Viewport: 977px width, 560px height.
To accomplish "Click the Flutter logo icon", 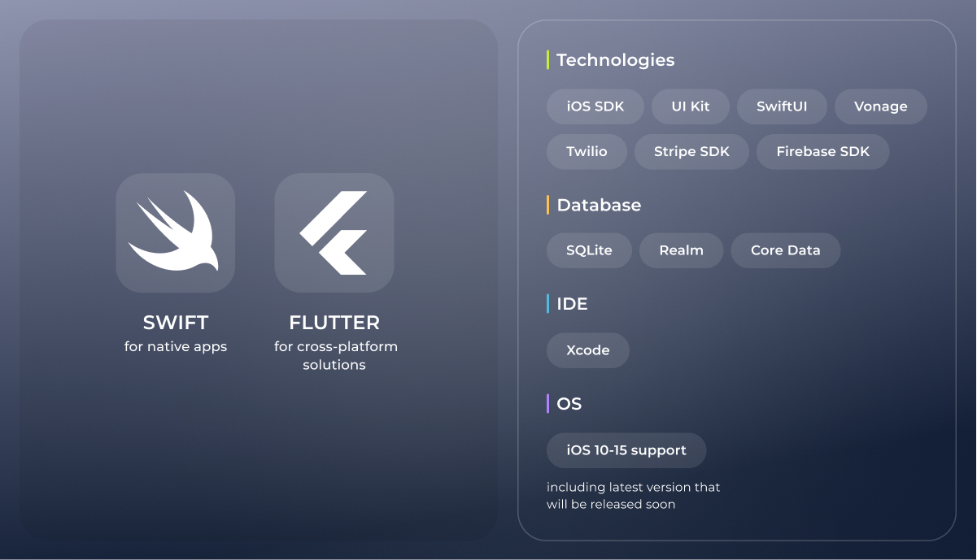I will pos(334,232).
